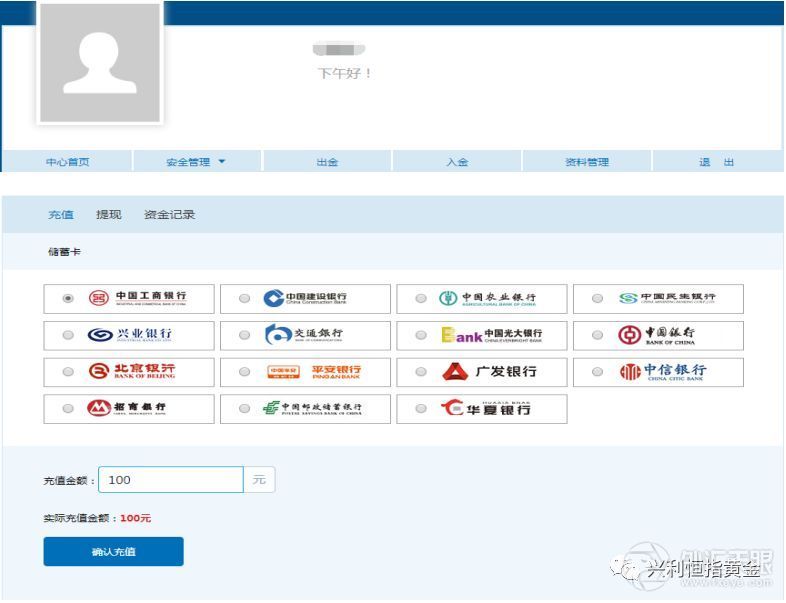This screenshot has height=603, width=786.
Task: Click the Bank of Beijing logo
Action: point(132,371)
